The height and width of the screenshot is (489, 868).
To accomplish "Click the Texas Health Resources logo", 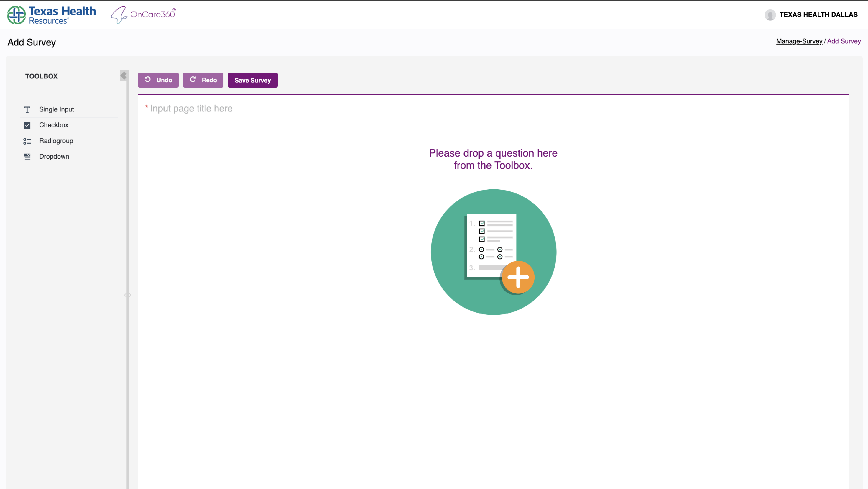I will pos(52,15).
